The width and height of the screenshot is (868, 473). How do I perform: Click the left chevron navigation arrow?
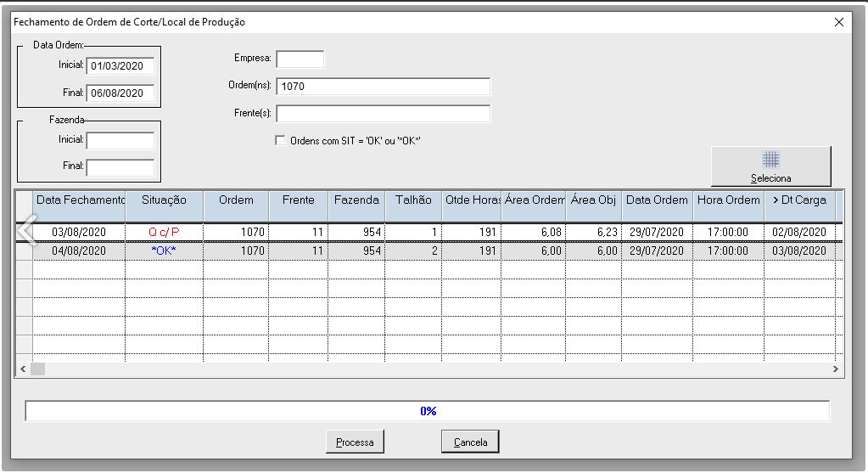26,229
